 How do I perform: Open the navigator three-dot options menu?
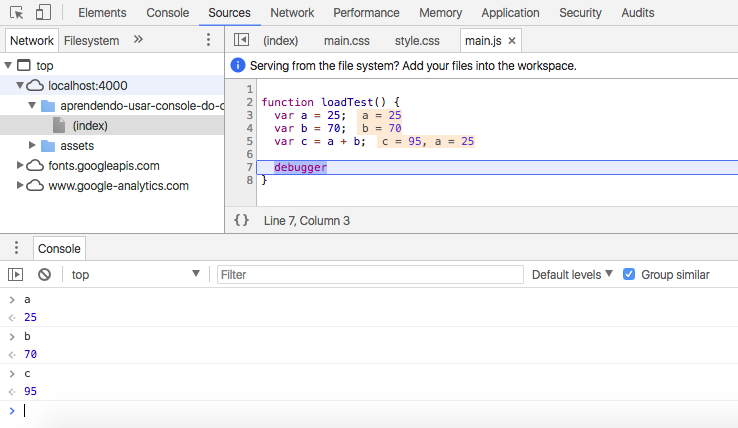tap(208, 41)
